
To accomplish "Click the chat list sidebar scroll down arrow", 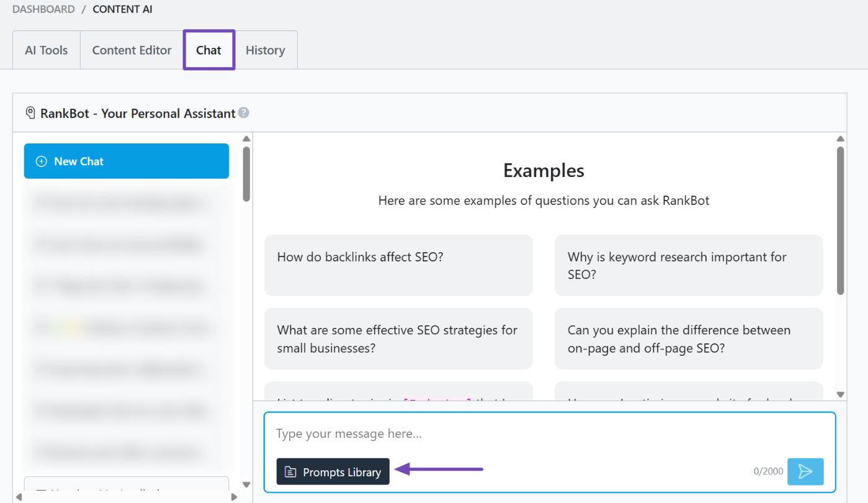I will click(246, 484).
